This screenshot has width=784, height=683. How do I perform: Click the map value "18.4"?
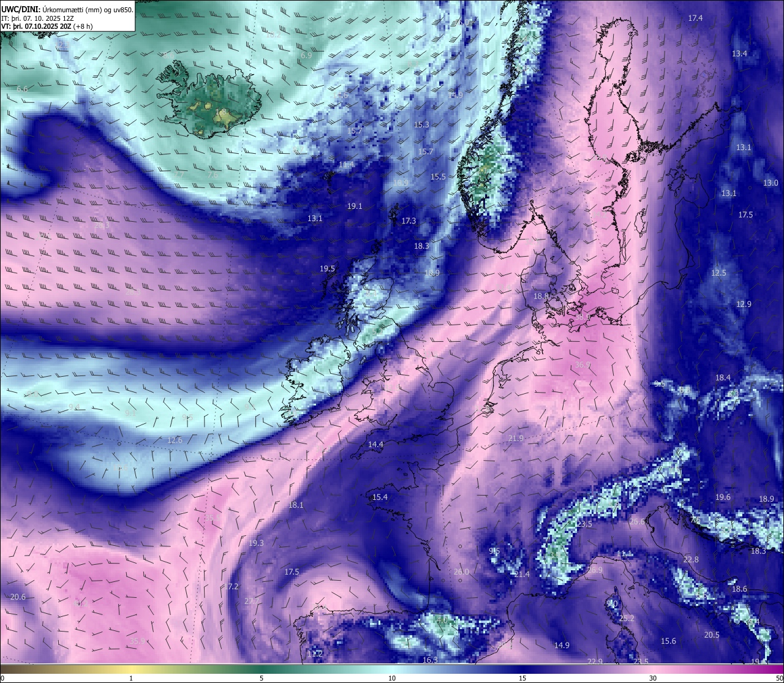[x=723, y=378]
